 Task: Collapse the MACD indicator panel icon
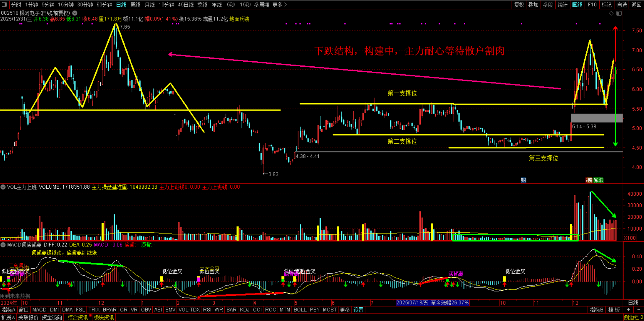tap(3, 245)
